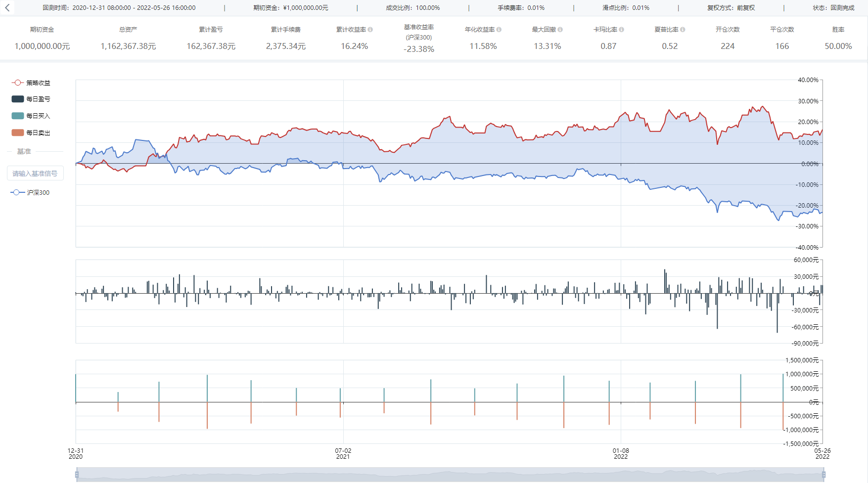Open the info icon next to 最大回撤
This screenshot has height=483, width=868.
point(560,30)
